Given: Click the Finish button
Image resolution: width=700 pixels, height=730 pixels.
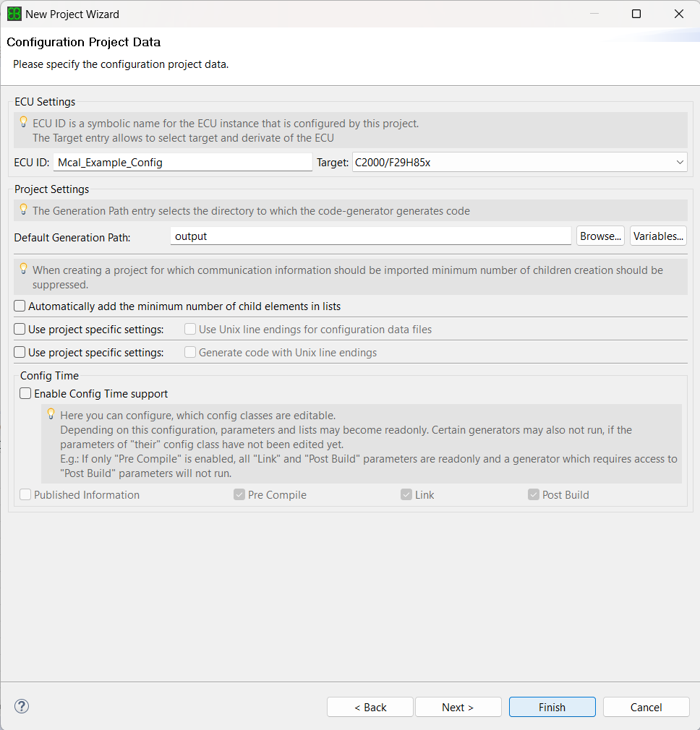Looking at the screenshot, I should (552, 706).
